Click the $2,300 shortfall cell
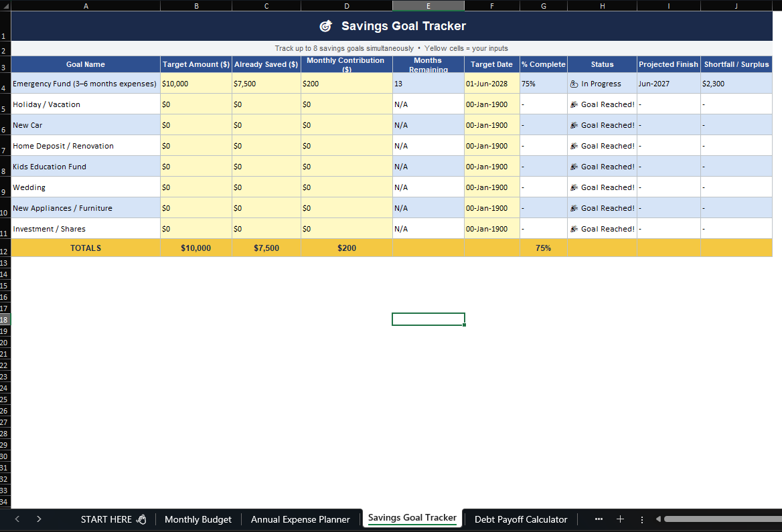Image resolution: width=782 pixels, height=532 pixels. coord(736,84)
